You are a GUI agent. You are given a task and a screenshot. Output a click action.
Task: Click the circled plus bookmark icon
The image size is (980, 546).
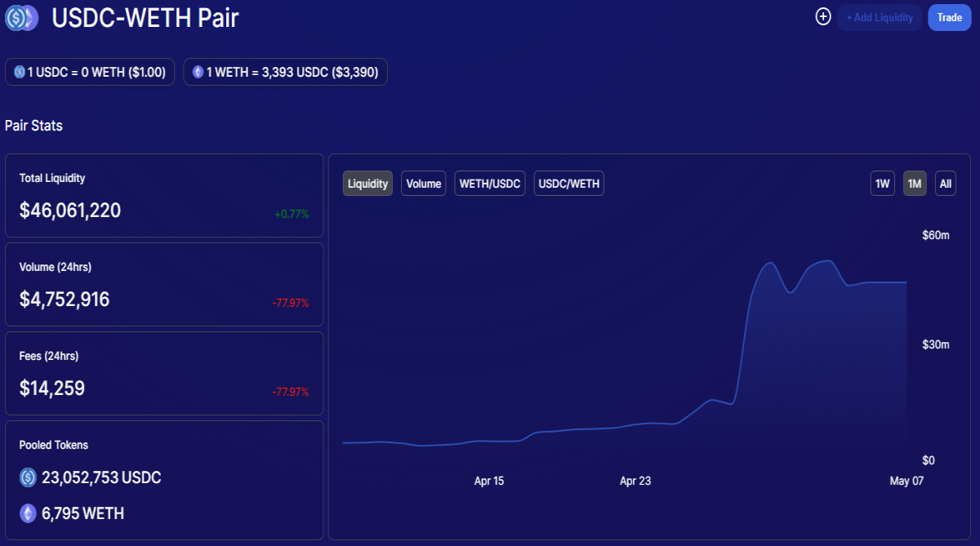click(x=823, y=16)
